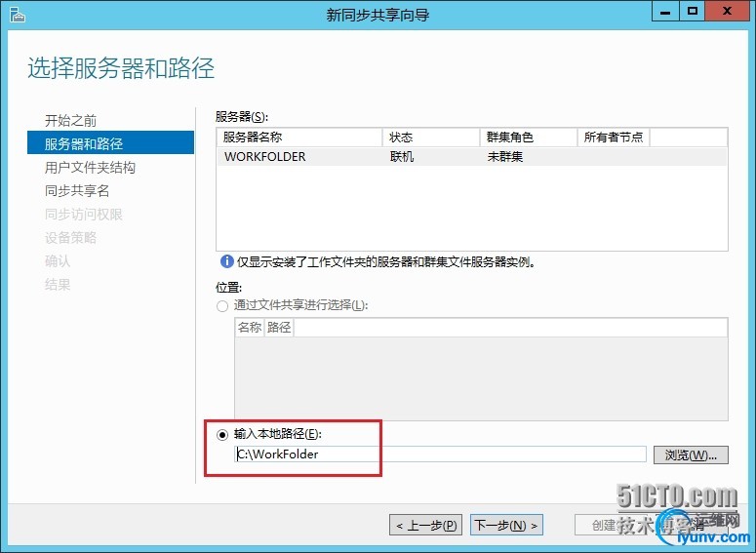Click the 联机 status cell
This screenshot has width=756, height=553.
click(402, 157)
